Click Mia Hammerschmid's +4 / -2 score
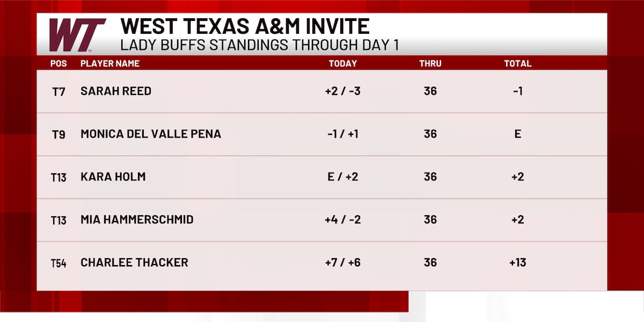Image resolution: width=644 pixels, height=322 pixels. [342, 220]
